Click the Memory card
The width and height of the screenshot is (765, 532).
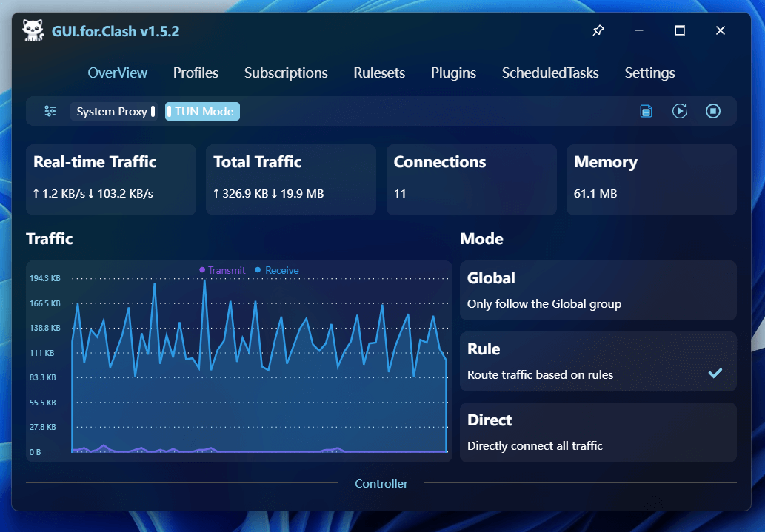point(651,180)
